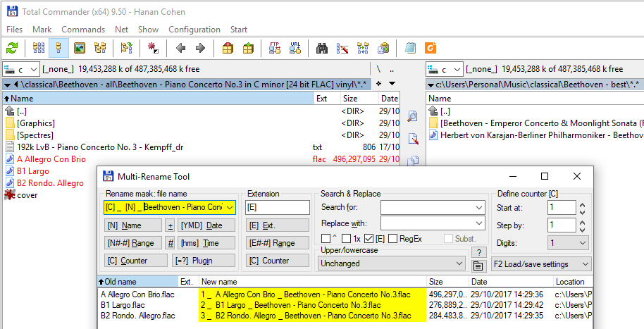Image resolution: width=644 pixels, height=329 pixels.
Task: Click the orange G toolbar icon
Action: 431,48
